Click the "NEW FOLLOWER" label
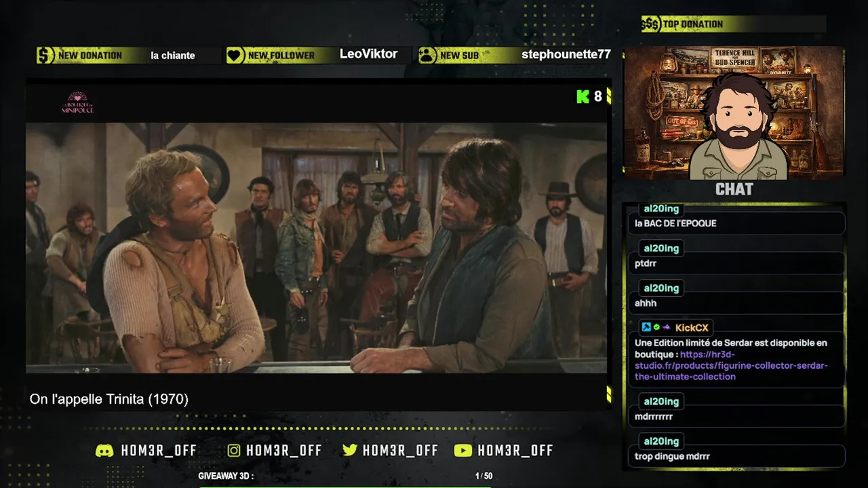 [x=281, y=56]
